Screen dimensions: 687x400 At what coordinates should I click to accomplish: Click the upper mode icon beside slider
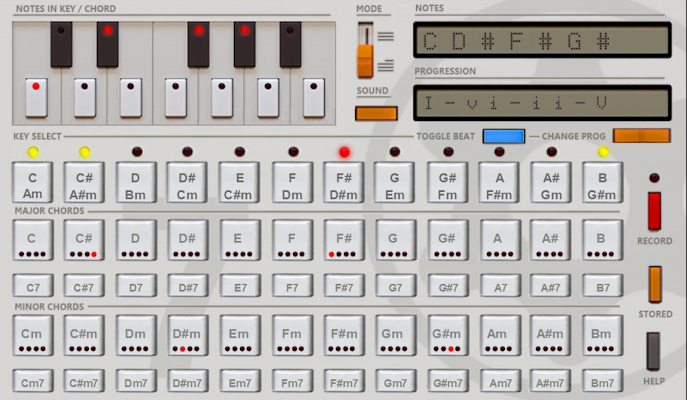click(x=386, y=36)
